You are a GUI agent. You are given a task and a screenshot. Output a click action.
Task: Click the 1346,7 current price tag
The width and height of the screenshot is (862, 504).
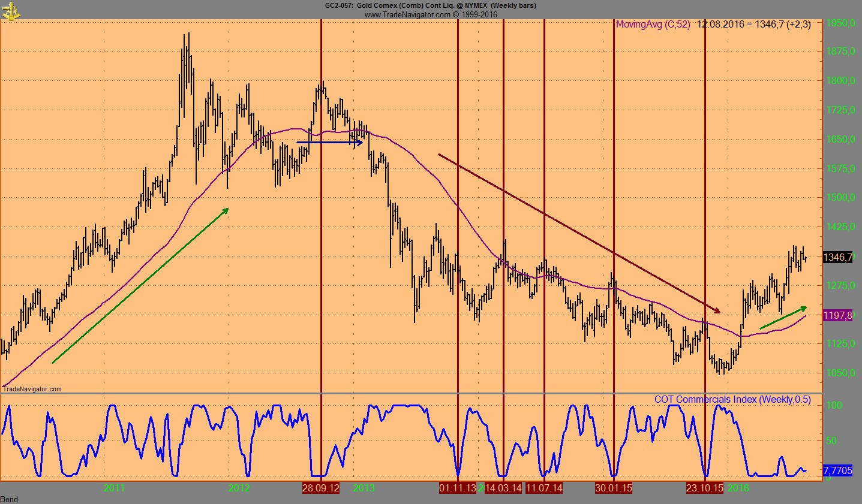coord(837,257)
